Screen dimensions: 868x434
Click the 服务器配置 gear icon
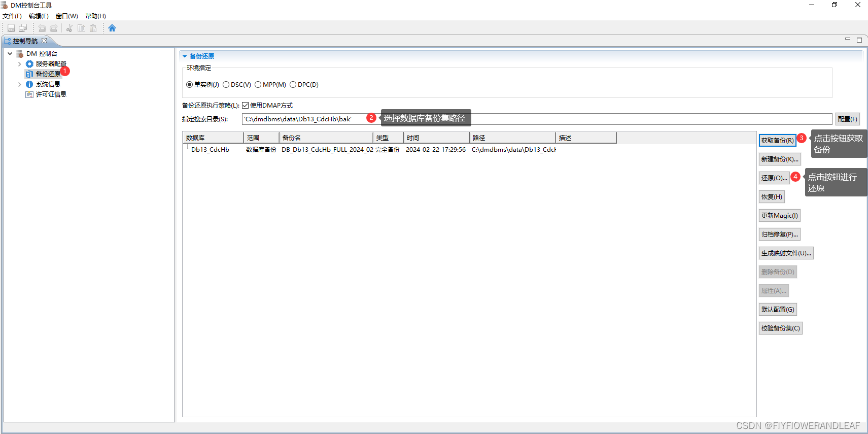pyautogui.click(x=29, y=64)
